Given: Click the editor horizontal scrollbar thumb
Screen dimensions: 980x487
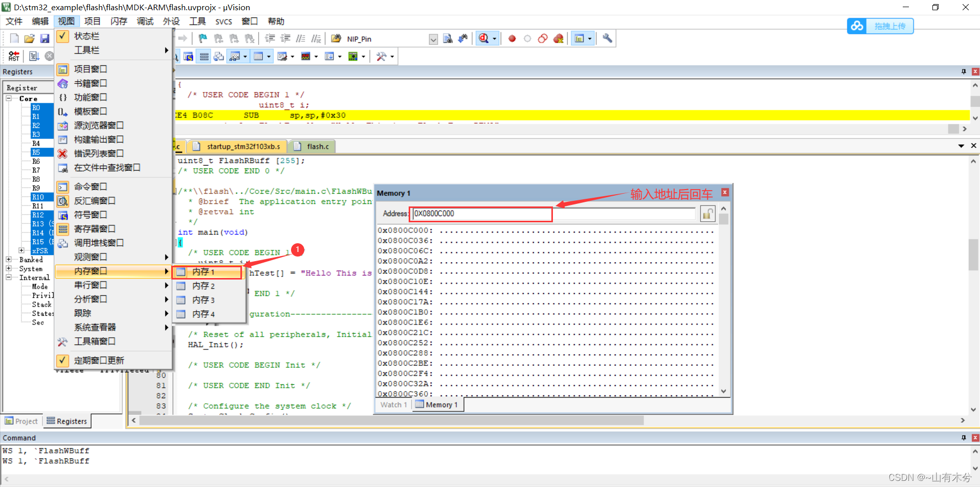Looking at the screenshot, I should tap(391, 421).
